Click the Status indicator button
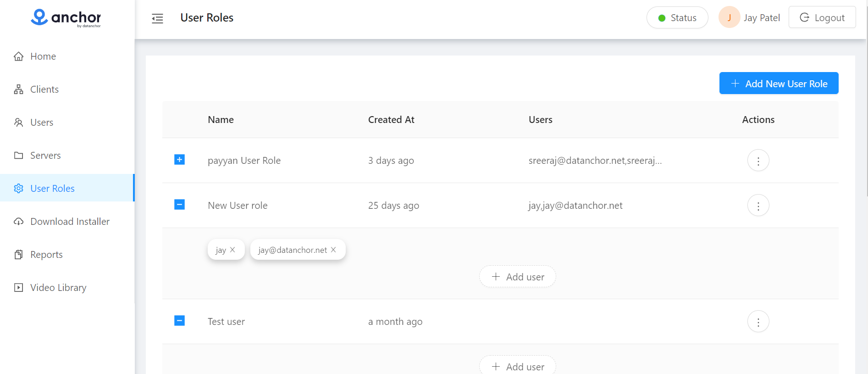 pos(677,18)
